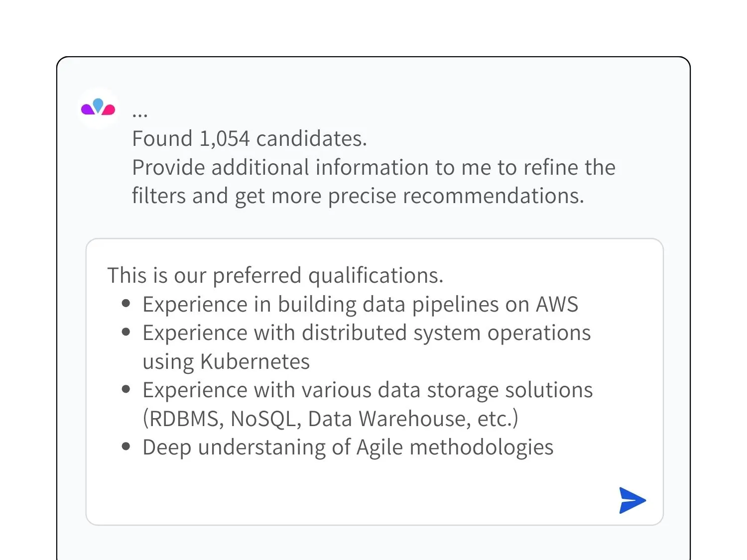Click the bullet dot before "Deep understaning"
747x560 pixels.
click(126, 447)
